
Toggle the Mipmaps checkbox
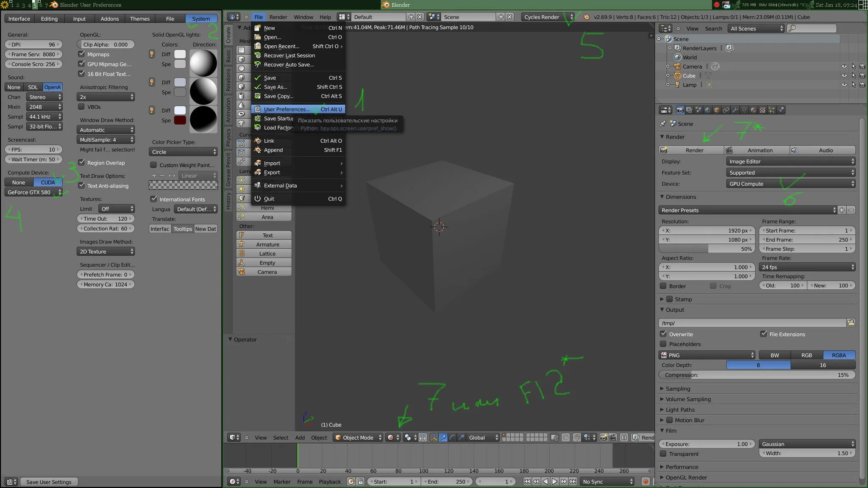(x=82, y=54)
